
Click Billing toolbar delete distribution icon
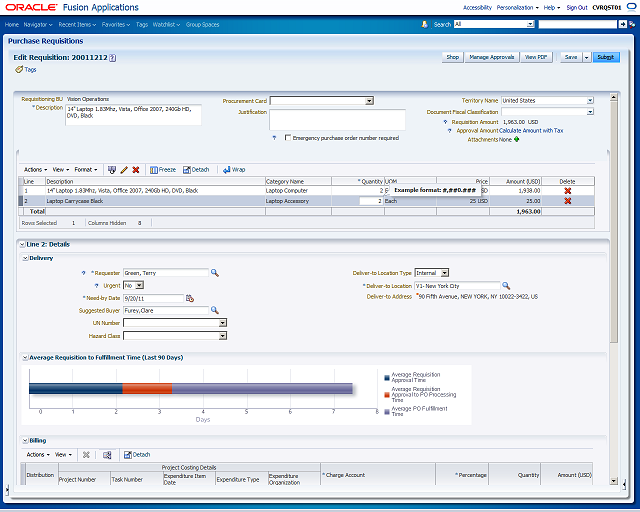click(x=86, y=455)
